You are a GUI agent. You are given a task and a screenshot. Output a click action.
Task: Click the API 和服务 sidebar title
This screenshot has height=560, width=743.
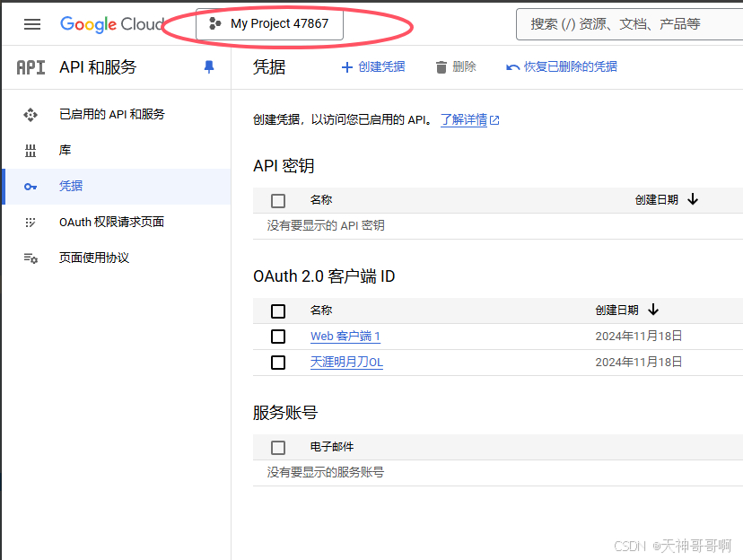pyautogui.click(x=98, y=67)
